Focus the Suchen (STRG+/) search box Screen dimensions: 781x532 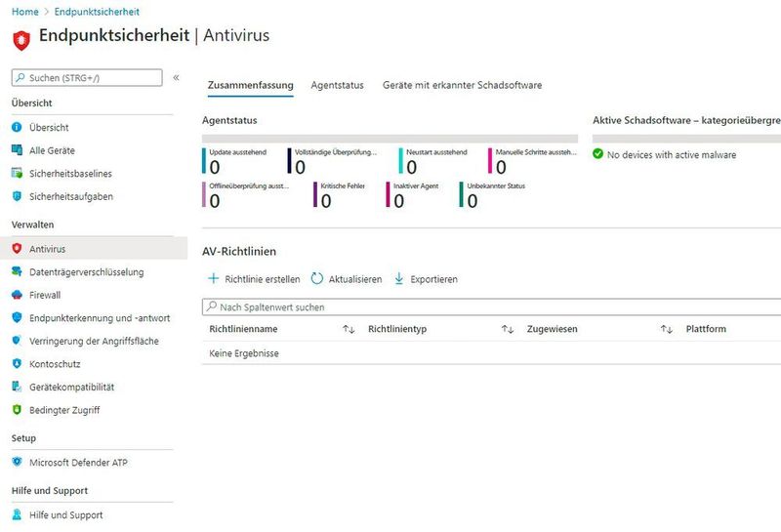87,78
